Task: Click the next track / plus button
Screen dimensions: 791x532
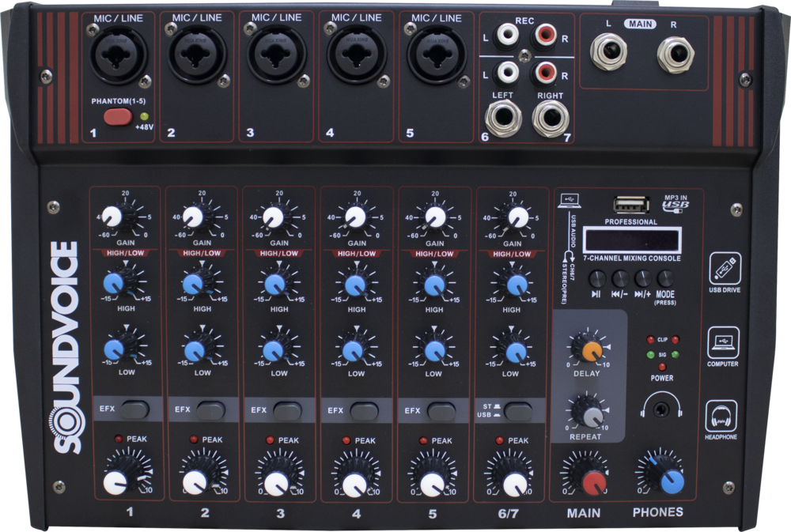Action: pyautogui.click(x=642, y=278)
